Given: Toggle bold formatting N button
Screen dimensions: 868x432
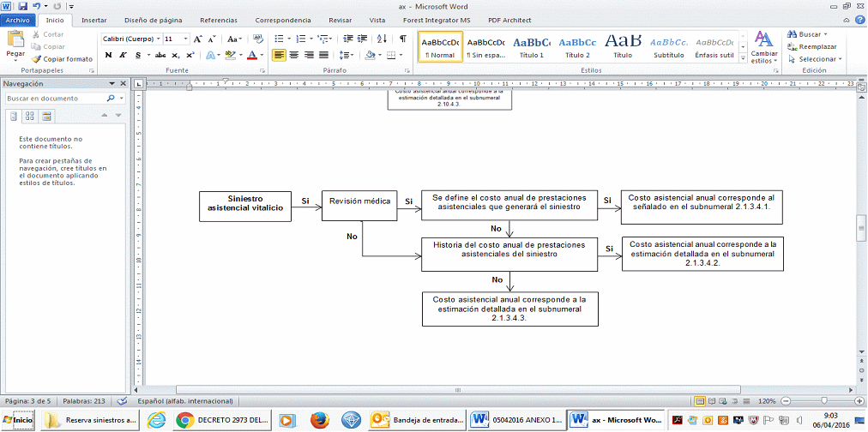Looking at the screenshot, I should coord(109,55).
